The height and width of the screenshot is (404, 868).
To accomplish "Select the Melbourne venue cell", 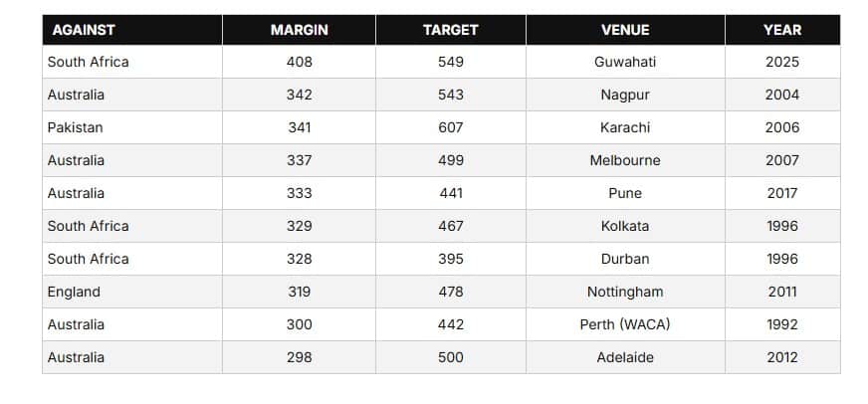I will [x=625, y=160].
